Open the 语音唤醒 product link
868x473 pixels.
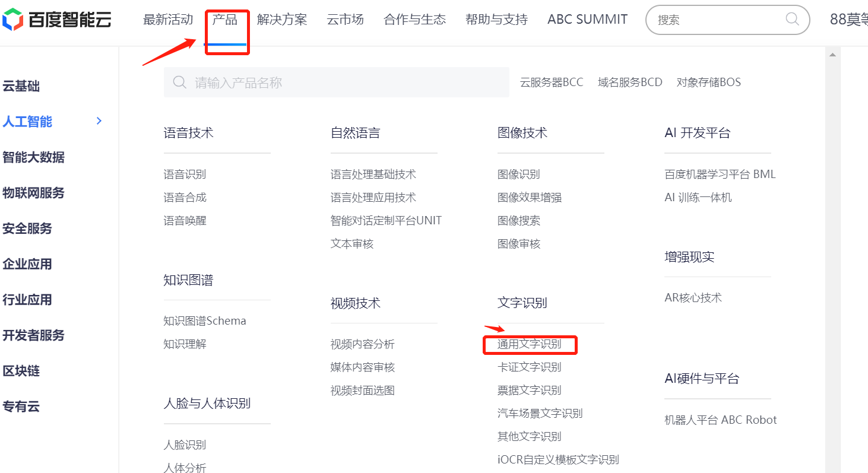click(185, 220)
